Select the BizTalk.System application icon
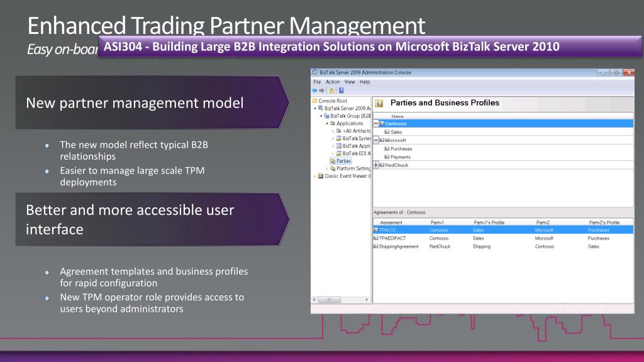This screenshot has width=644, height=362. [x=339, y=138]
